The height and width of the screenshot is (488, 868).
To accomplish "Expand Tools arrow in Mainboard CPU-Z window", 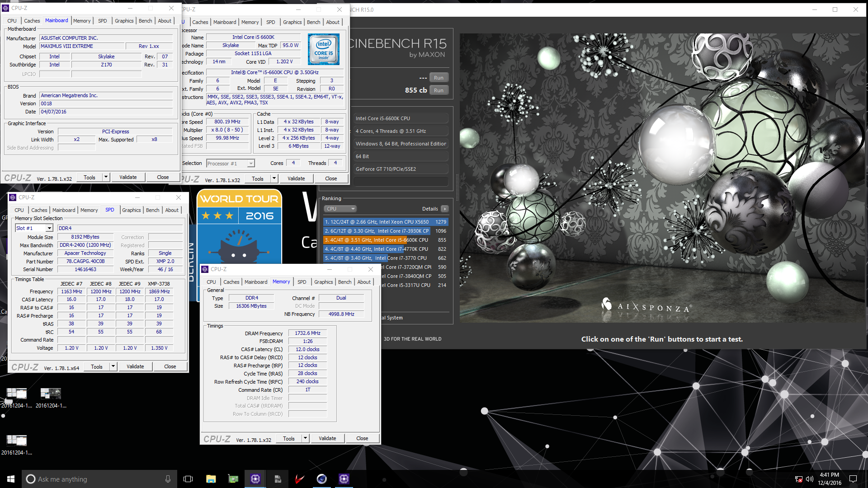I will point(106,177).
